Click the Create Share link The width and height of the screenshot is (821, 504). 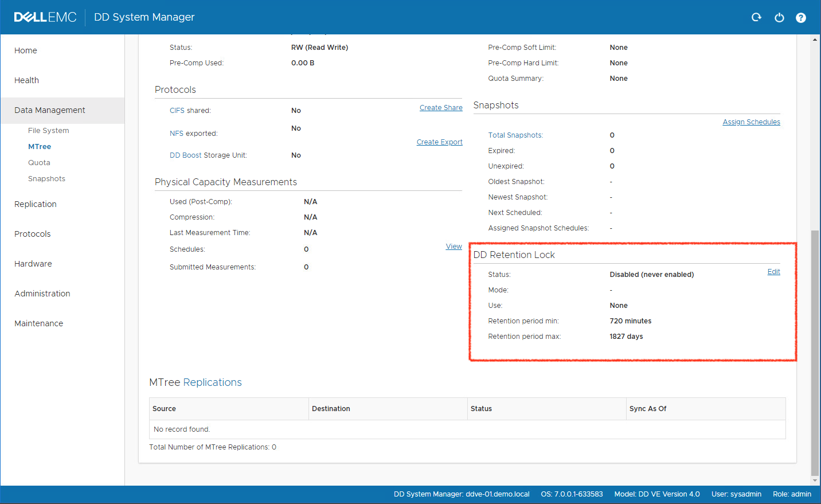[441, 107]
